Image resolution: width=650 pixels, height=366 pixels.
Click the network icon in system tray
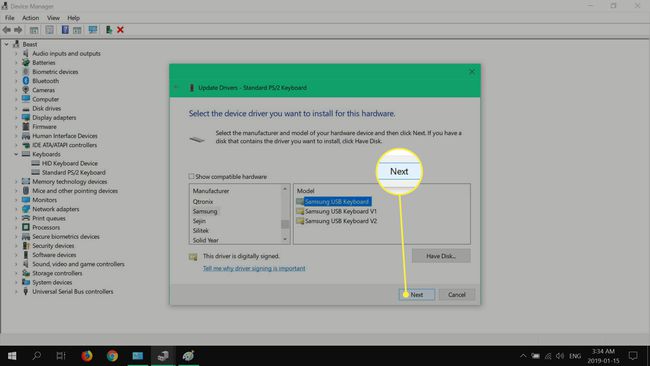pyautogui.click(x=548, y=356)
